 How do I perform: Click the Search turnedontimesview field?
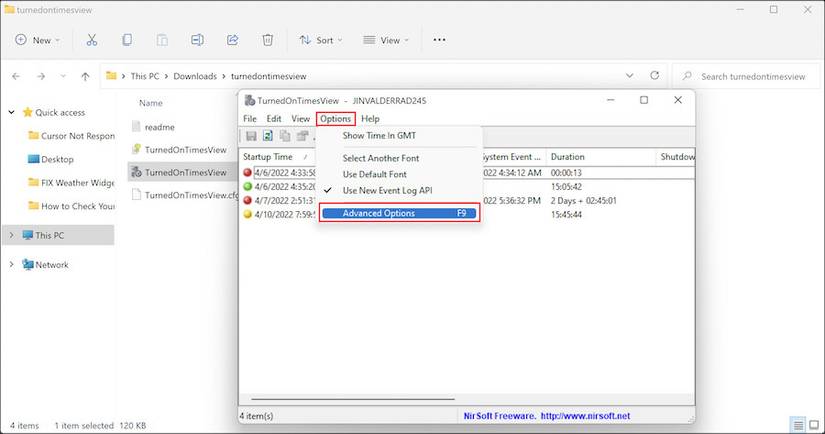[746, 76]
